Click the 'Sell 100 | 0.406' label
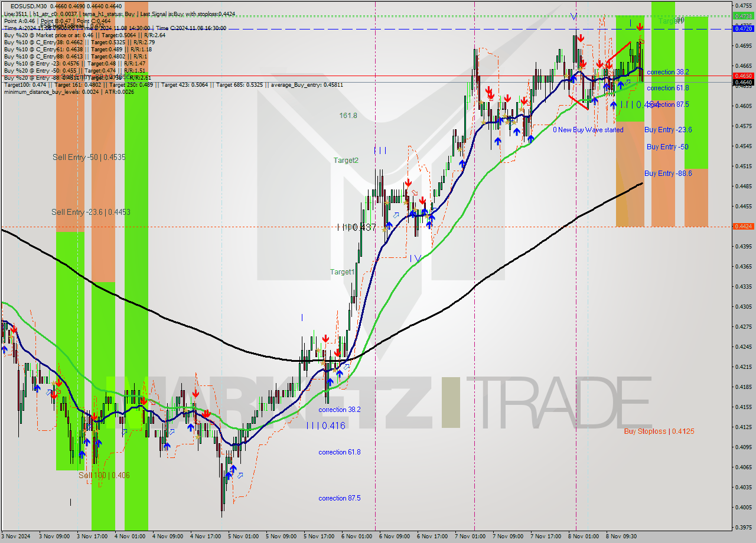The width and height of the screenshot is (756, 543). coord(104,475)
